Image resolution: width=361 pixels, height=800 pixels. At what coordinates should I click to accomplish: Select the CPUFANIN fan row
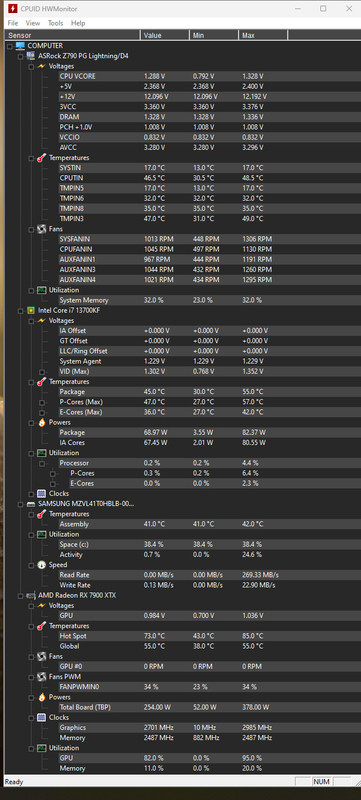point(209,249)
